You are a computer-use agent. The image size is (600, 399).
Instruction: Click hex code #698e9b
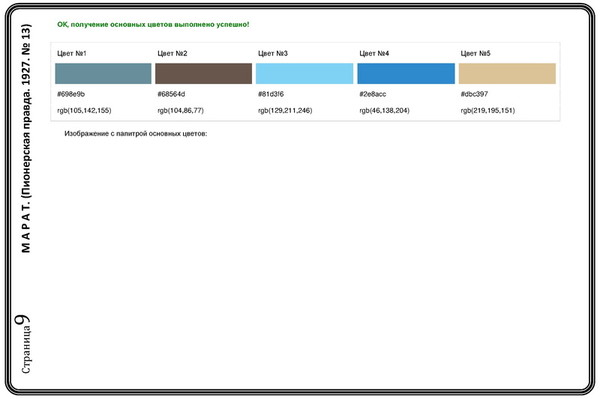pyautogui.click(x=71, y=94)
